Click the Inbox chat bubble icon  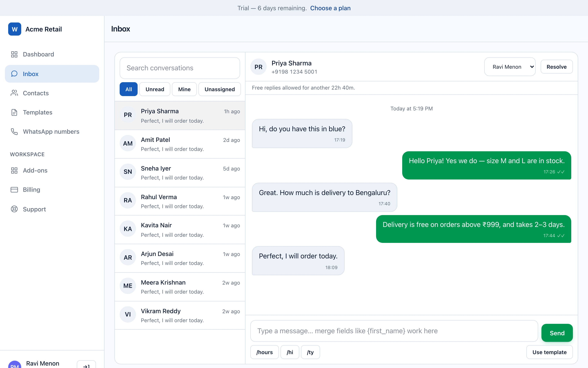click(x=14, y=74)
